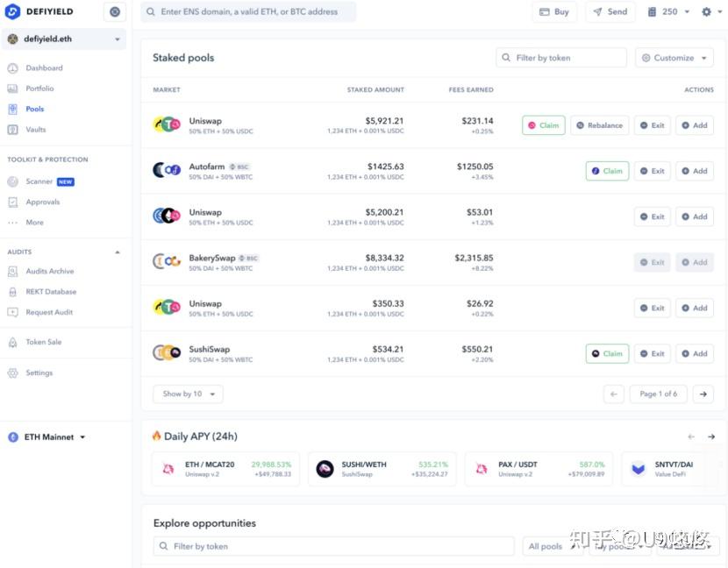The image size is (728, 568).
Task: Show previous Daily APY cards
Action: coord(691,437)
